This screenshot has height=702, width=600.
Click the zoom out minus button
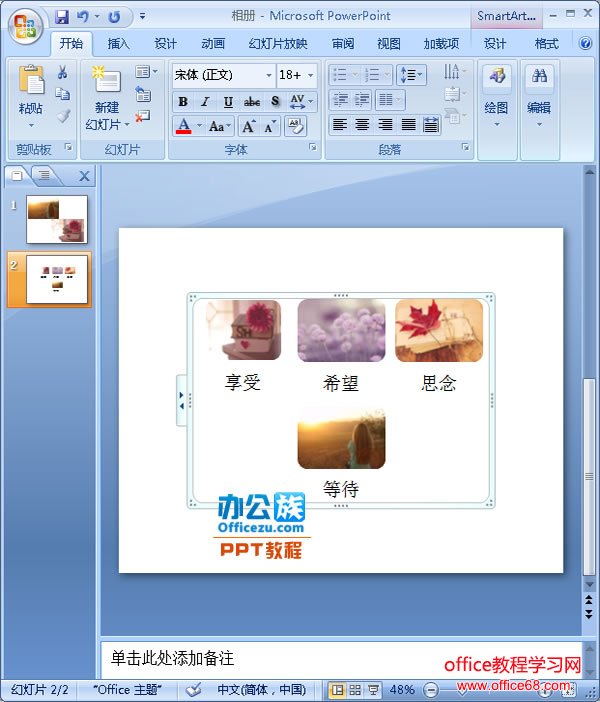[x=431, y=690]
